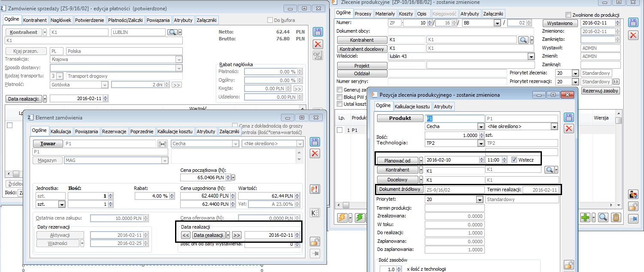This screenshot has width=644, height=272.
Task: Click the orange lightning bolt icon in Zlecenie produkcyjne
Action: coord(343,217)
